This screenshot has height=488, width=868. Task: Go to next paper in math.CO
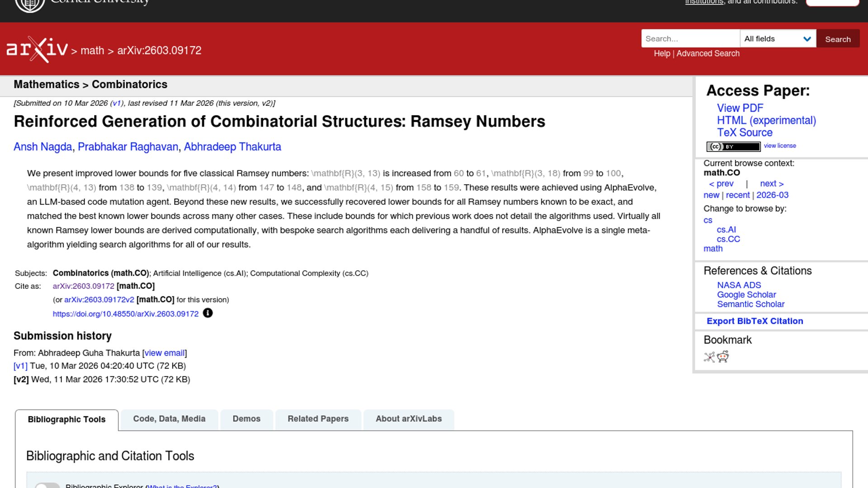pyautogui.click(x=771, y=184)
